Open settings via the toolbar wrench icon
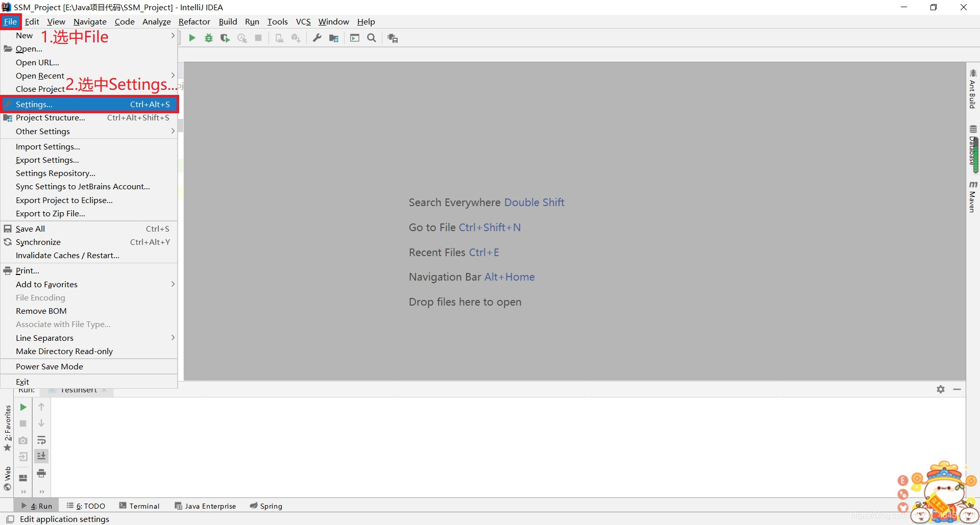980x525 pixels. 317,38
